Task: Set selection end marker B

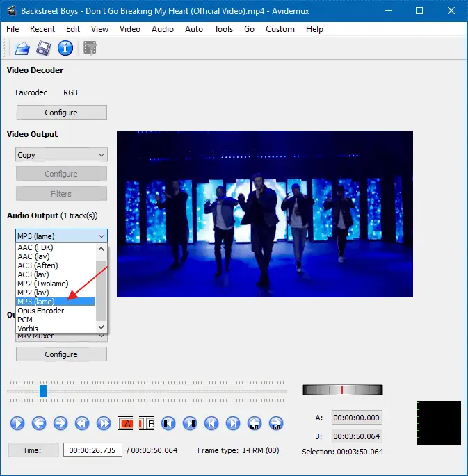Action: coord(147,423)
